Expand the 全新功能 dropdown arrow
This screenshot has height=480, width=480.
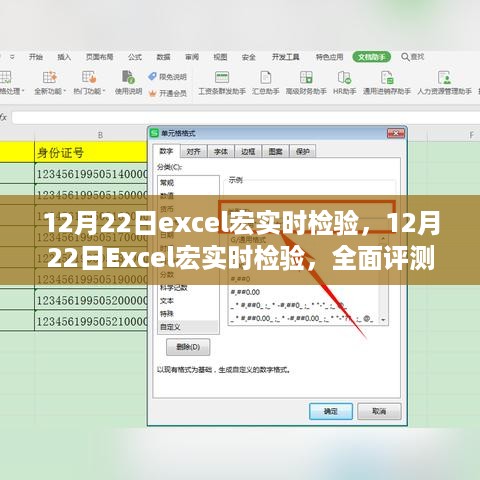[64, 91]
